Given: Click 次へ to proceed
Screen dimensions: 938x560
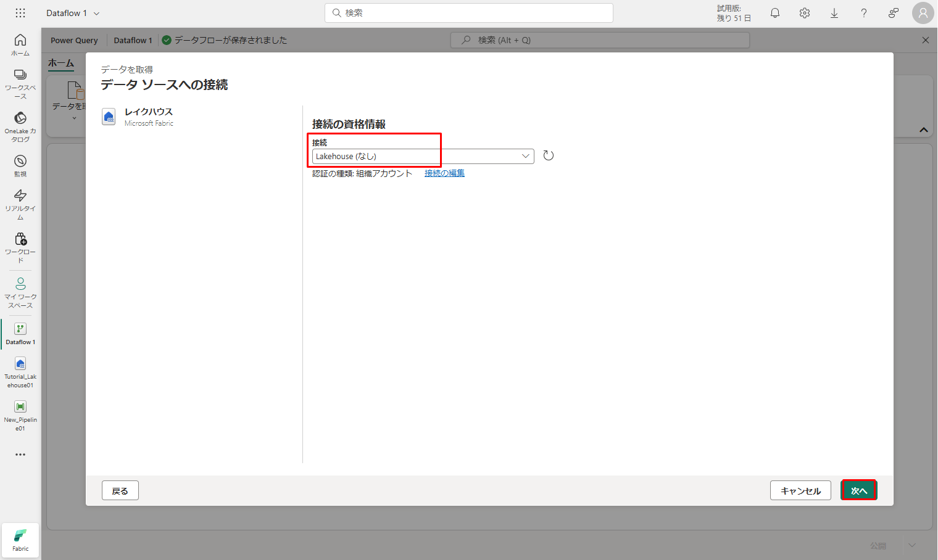Looking at the screenshot, I should pos(859,491).
